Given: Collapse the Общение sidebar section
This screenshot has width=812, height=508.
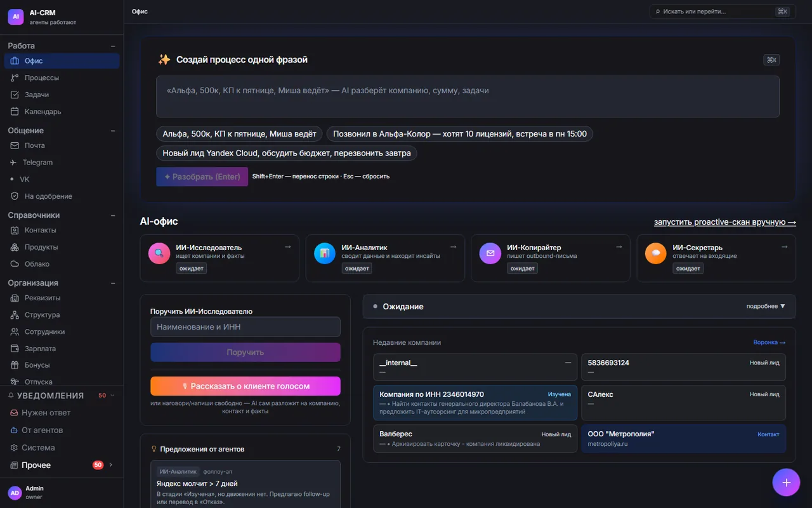Looking at the screenshot, I should click(x=113, y=131).
